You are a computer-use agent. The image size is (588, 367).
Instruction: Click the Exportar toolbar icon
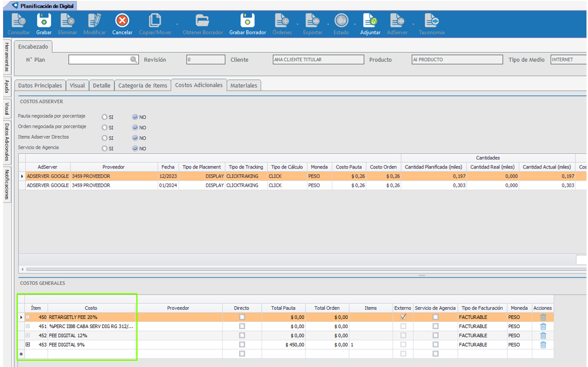(312, 21)
